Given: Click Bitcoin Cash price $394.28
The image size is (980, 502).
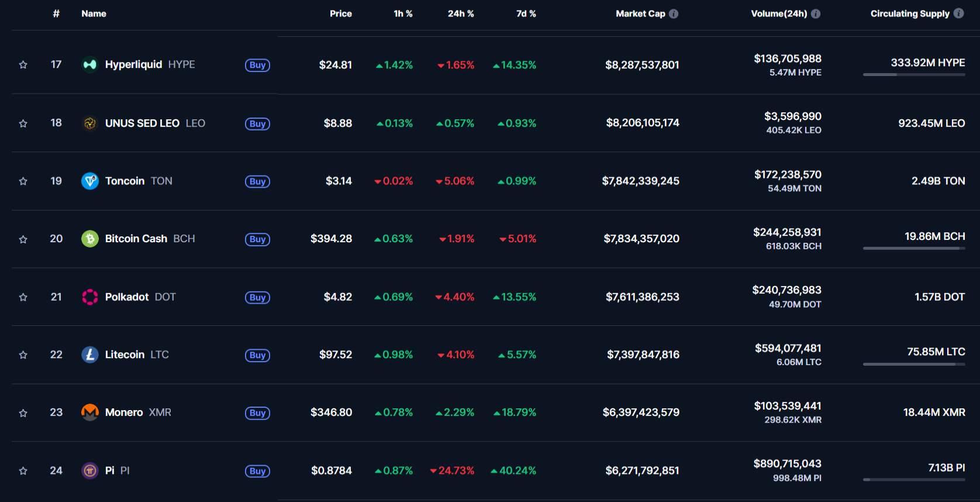Looking at the screenshot, I should pos(331,239).
